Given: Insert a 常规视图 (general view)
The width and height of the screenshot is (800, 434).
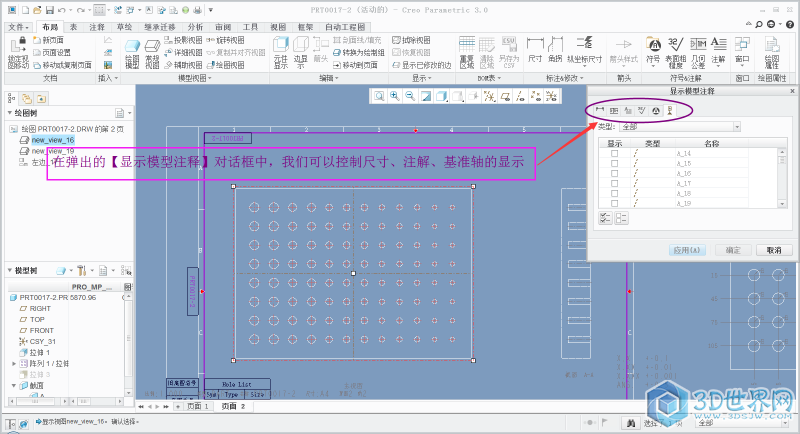Looking at the screenshot, I should click(x=152, y=54).
